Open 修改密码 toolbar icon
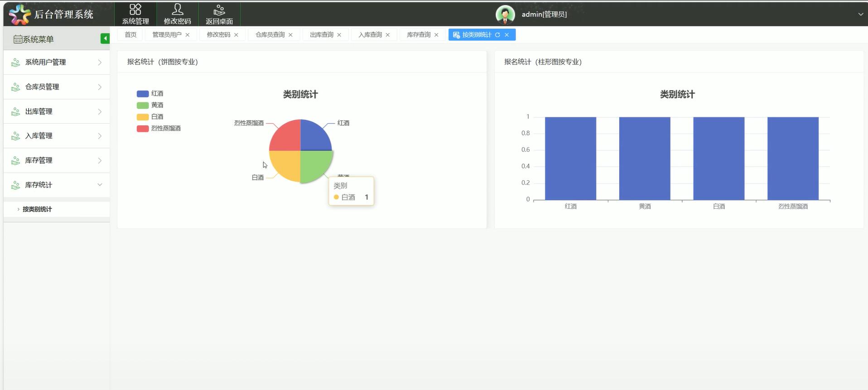The image size is (868, 390). pyautogui.click(x=177, y=14)
